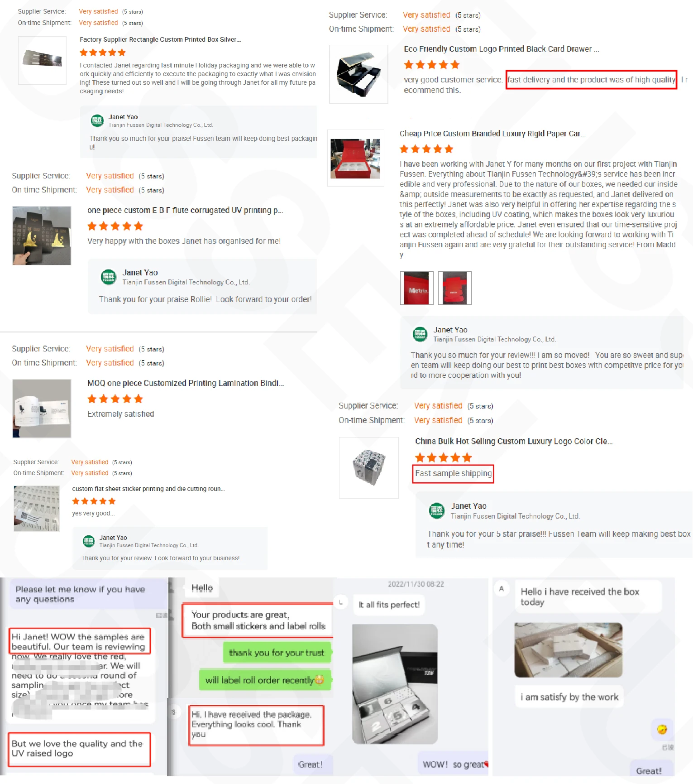Click the red luxury rigid box product image
Image resolution: width=693 pixels, height=784 pixels.
(x=356, y=158)
